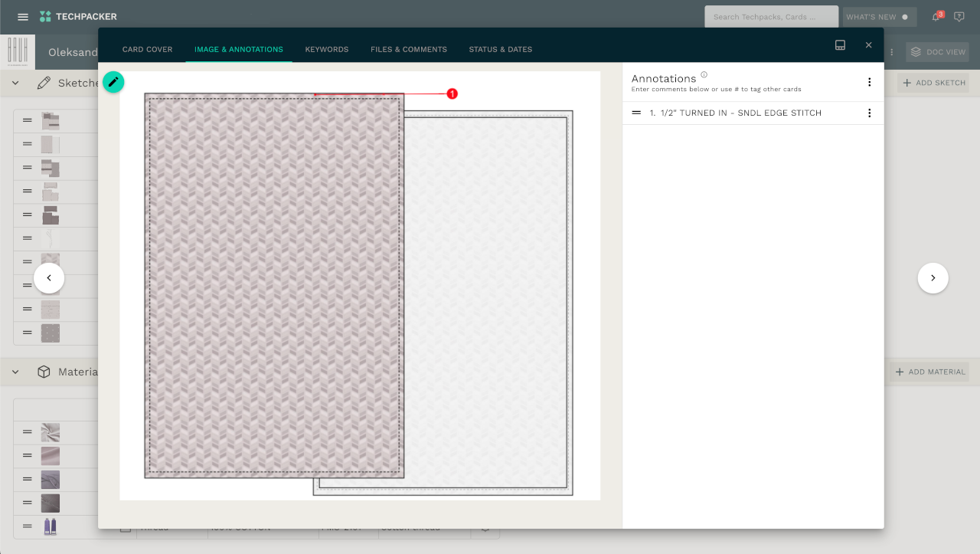Click Add Material button
The image size is (980, 554).
click(x=929, y=372)
